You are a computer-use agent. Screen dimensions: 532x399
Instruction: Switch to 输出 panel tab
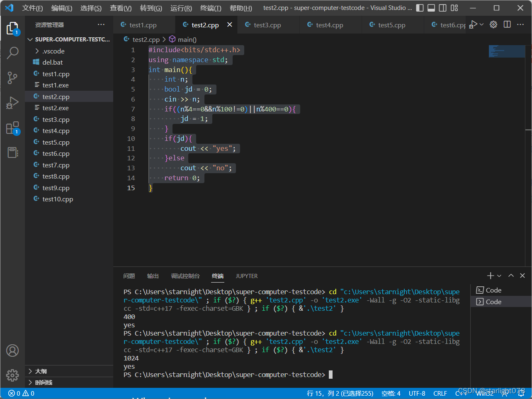coord(153,276)
